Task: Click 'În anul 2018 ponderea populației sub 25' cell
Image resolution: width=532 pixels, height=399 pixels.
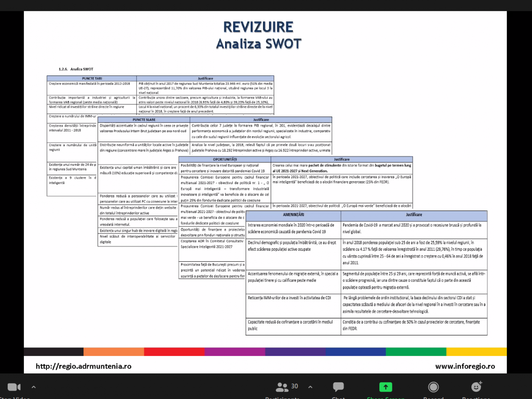Action: (414, 254)
